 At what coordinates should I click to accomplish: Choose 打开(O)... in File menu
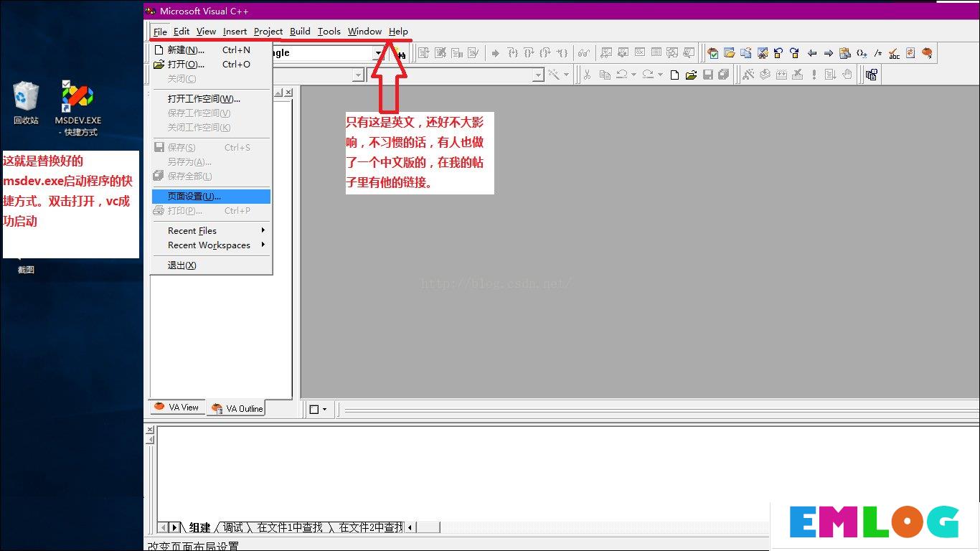click(x=212, y=65)
